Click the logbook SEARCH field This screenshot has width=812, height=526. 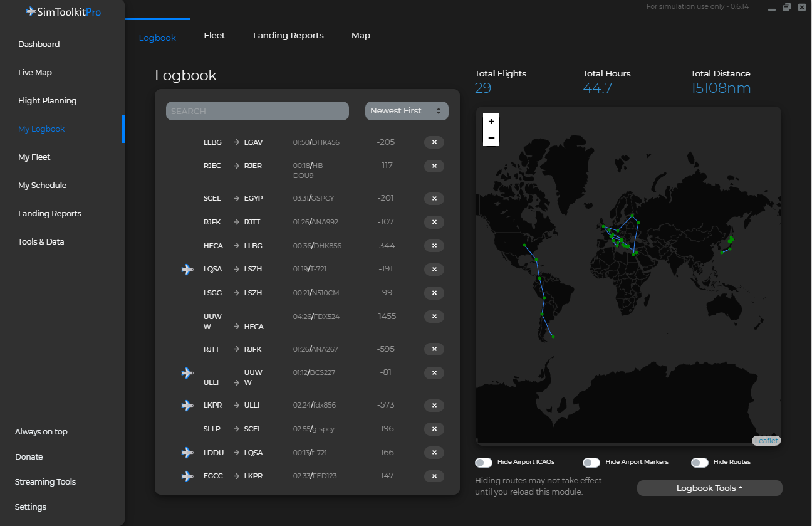point(257,111)
